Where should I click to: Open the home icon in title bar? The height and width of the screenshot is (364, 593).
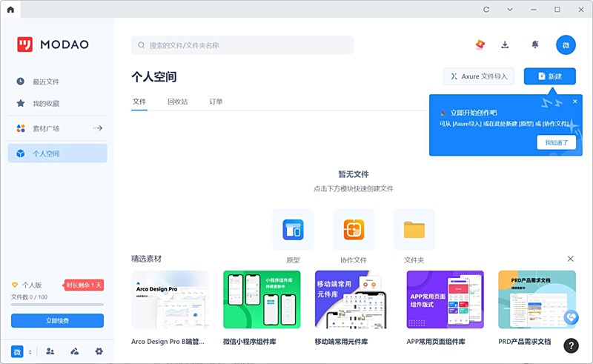[10, 9]
